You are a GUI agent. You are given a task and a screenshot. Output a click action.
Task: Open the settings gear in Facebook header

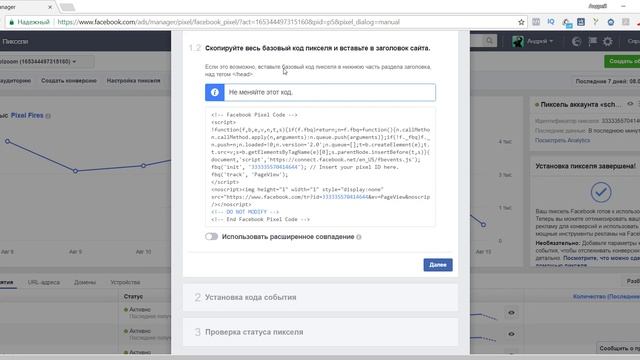click(608, 41)
